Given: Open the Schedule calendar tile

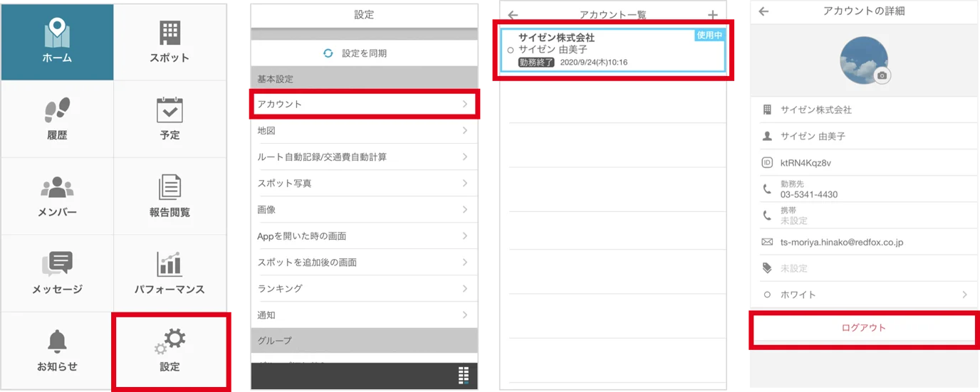Looking at the screenshot, I should point(170,119).
